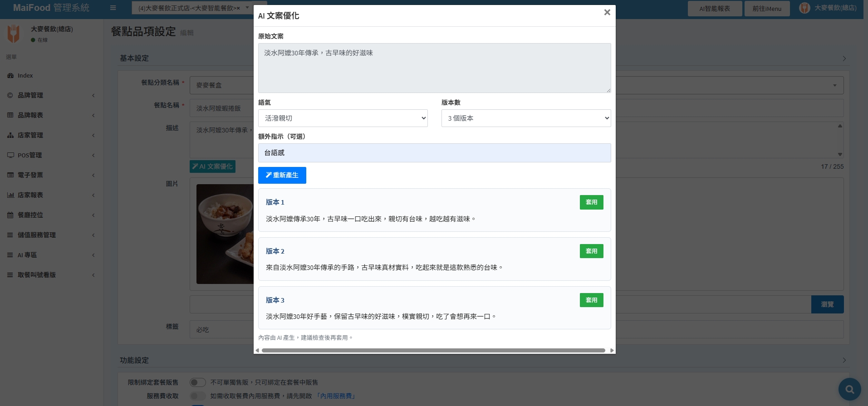Click the 餐廳控位 calendar icon
This screenshot has height=406, width=868.
pyautogui.click(x=10, y=215)
